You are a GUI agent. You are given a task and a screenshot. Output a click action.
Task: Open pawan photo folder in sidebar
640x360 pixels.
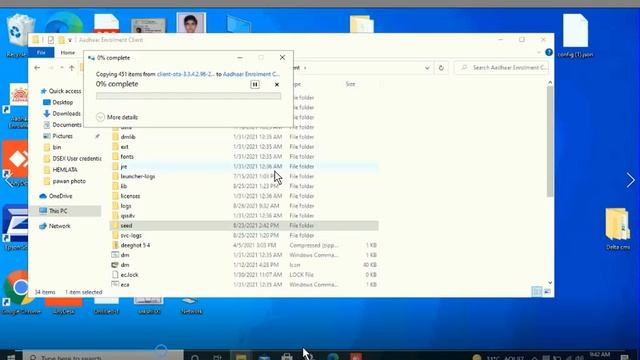tap(64, 181)
